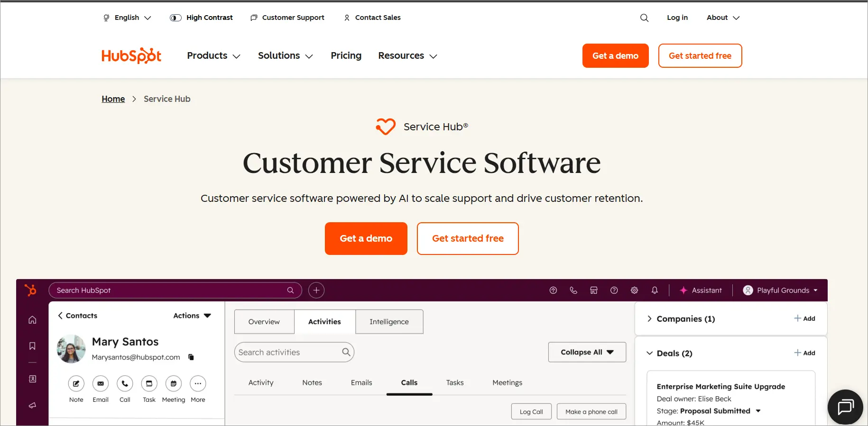
Task: Copy Mary Santos email address icon
Action: 191,357
